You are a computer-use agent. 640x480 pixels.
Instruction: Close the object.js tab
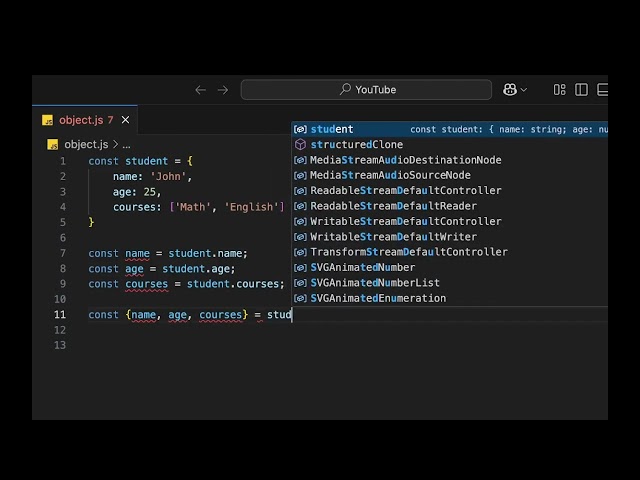(x=125, y=120)
